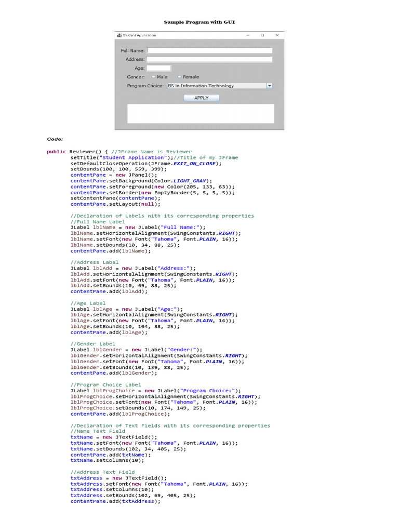Click the Student Application title bar text
Image resolution: width=399 pixels, height=532 pixels.
click(x=139, y=35)
